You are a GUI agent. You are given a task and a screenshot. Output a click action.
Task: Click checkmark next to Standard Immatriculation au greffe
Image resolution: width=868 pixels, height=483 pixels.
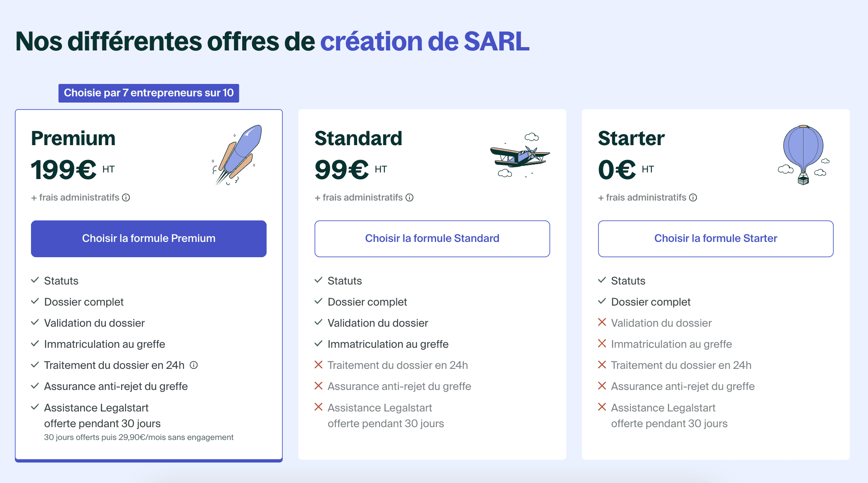click(x=319, y=343)
